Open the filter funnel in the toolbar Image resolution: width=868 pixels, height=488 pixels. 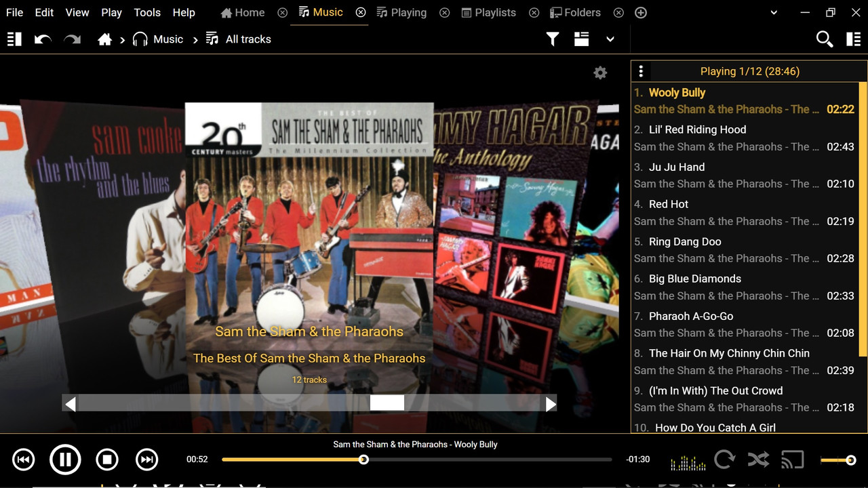click(552, 39)
